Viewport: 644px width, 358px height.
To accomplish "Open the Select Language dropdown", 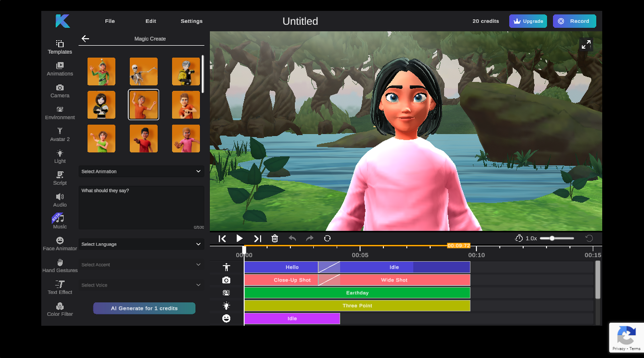I will point(141,244).
